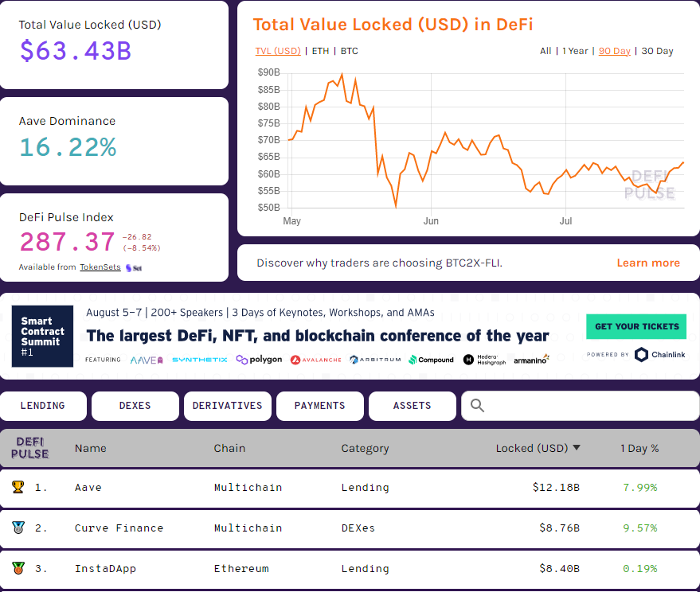
Task: Click the Synthetix sponsor logo
Action: pos(199,360)
